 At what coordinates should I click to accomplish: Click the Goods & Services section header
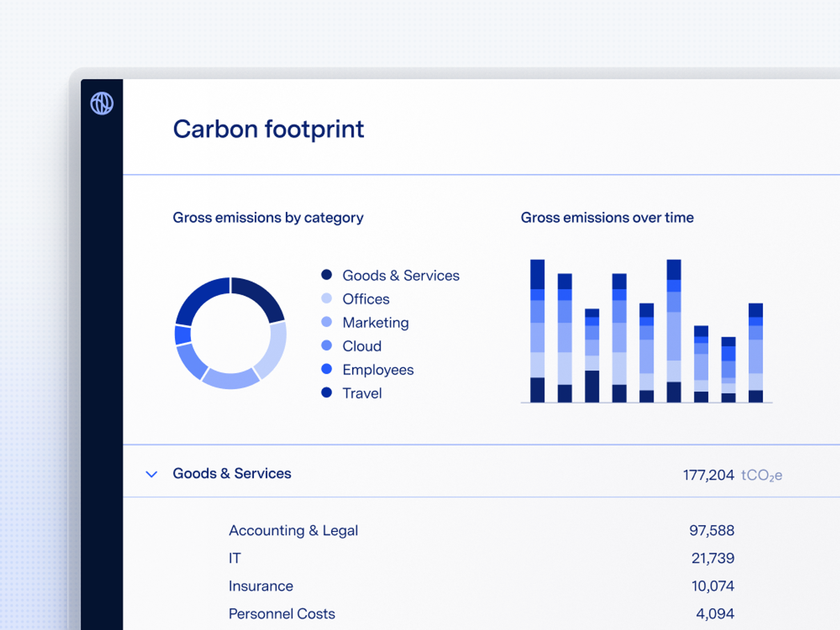(232, 473)
